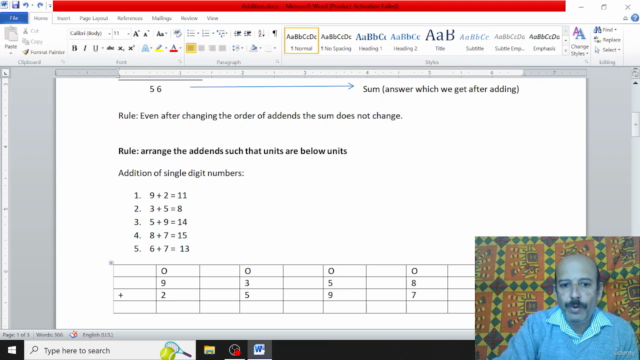Switch to the References tab
Image resolution: width=640 pixels, height=360 pixels.
[130, 18]
